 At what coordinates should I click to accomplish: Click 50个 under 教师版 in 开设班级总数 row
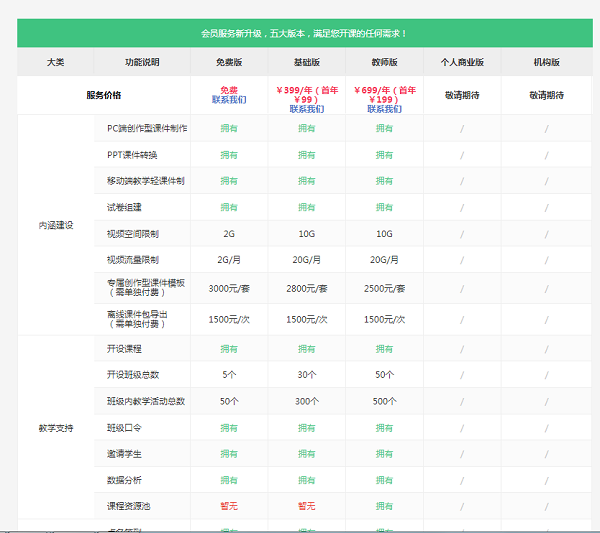pyautogui.click(x=384, y=375)
